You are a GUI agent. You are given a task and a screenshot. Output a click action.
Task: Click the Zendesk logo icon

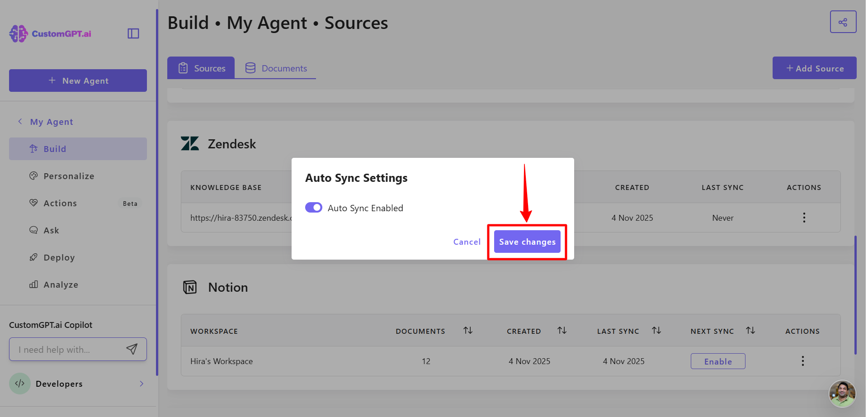[x=190, y=144]
